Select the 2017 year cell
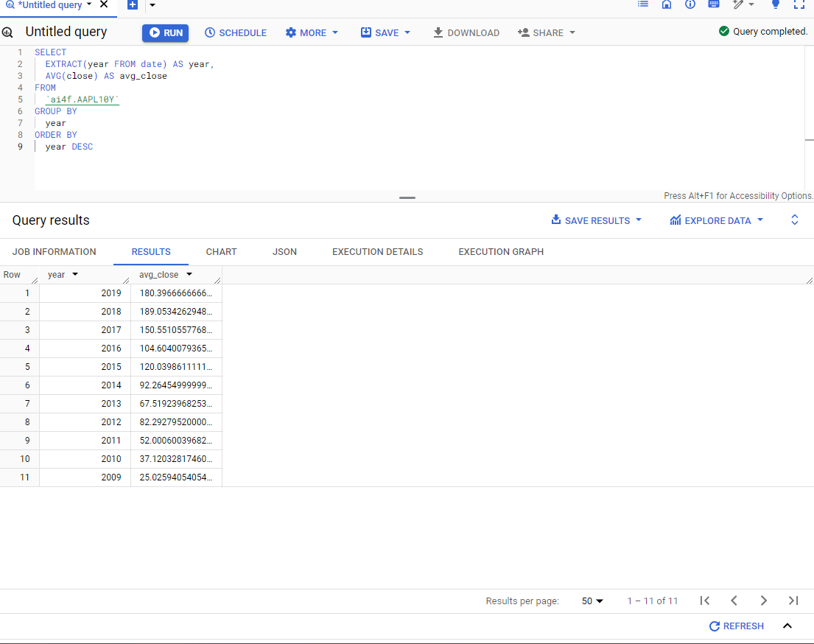The image size is (814, 644). (x=85, y=330)
